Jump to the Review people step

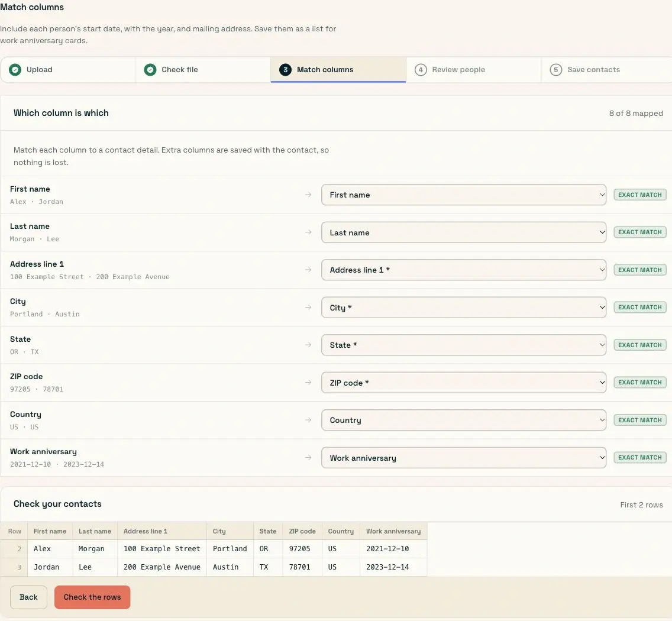[x=474, y=69]
